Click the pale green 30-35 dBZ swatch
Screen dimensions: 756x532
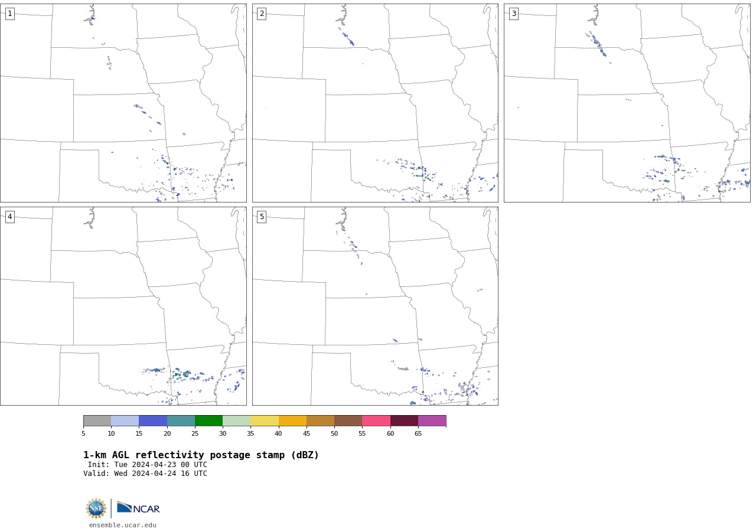pyautogui.click(x=237, y=421)
